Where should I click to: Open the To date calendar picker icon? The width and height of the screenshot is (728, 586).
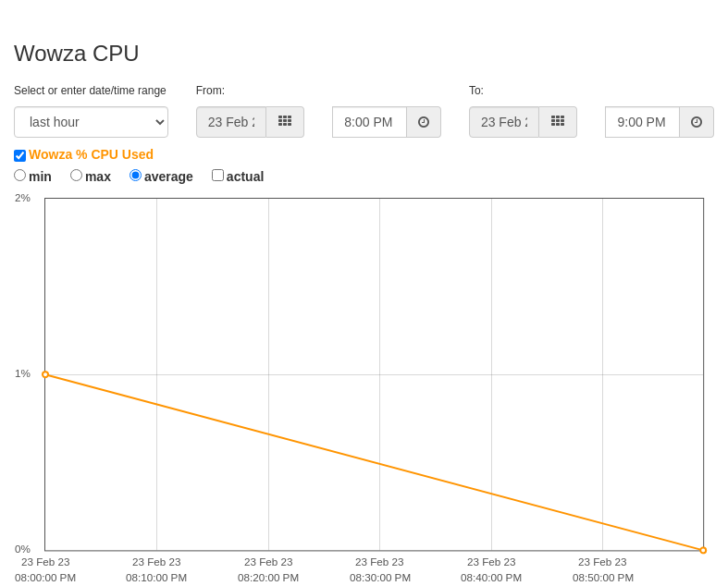pos(558,122)
